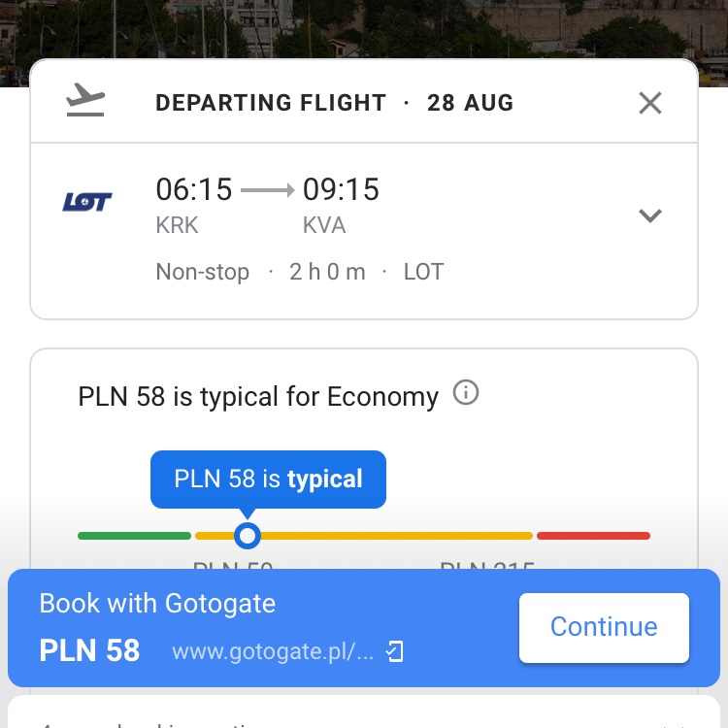Click the destination photo at top

tap(364, 29)
